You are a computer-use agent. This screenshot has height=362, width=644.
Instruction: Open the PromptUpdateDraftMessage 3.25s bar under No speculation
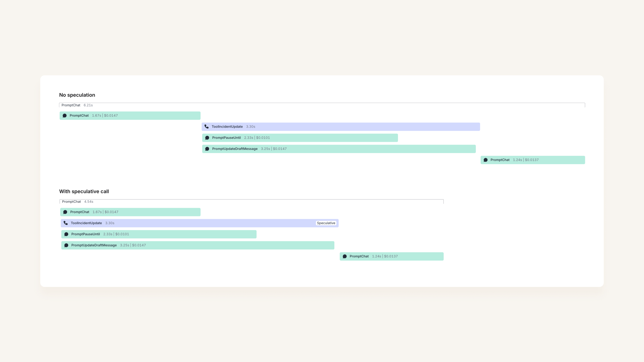tap(339, 149)
